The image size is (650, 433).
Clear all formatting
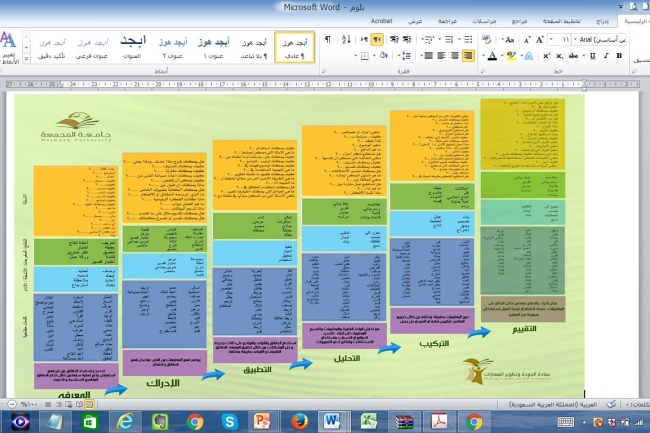pyautogui.click(x=486, y=39)
